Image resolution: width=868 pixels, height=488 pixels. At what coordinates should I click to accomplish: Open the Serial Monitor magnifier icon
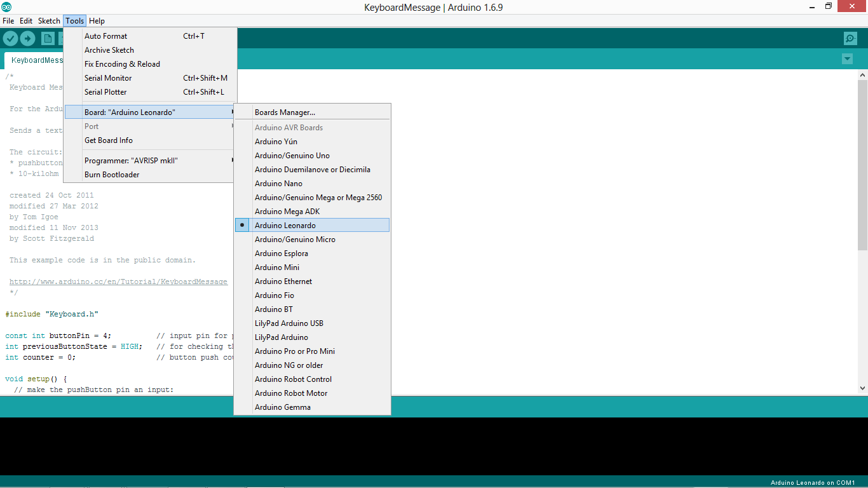coord(850,39)
